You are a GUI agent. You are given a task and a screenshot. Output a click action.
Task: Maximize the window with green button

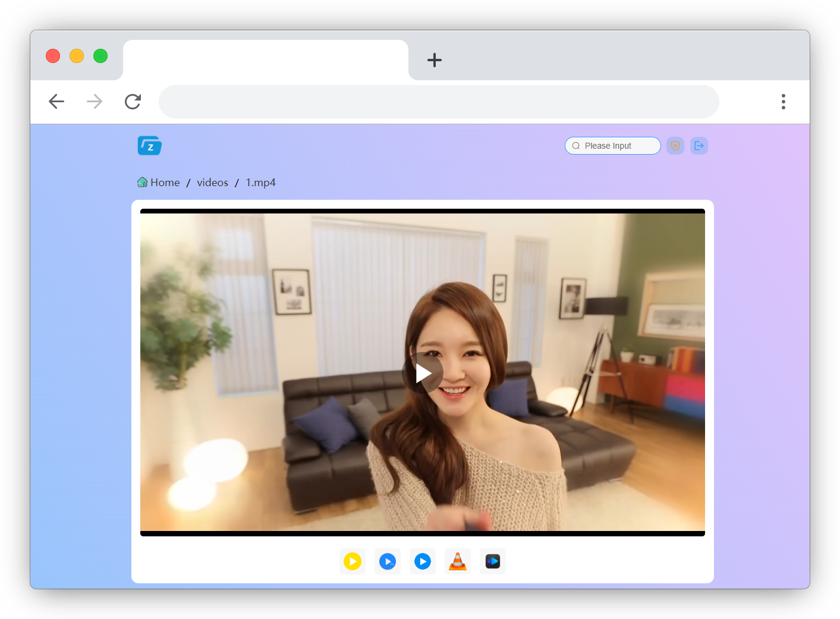(100, 56)
